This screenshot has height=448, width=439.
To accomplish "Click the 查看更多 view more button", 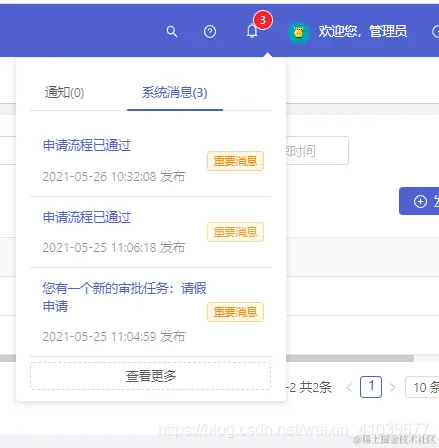I will click(151, 376).
